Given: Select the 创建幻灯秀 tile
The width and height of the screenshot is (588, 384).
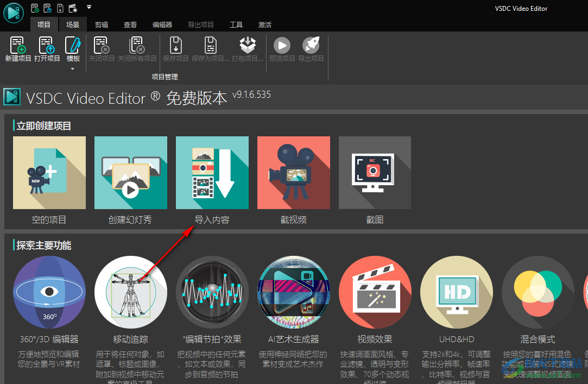Looking at the screenshot, I should [x=130, y=173].
